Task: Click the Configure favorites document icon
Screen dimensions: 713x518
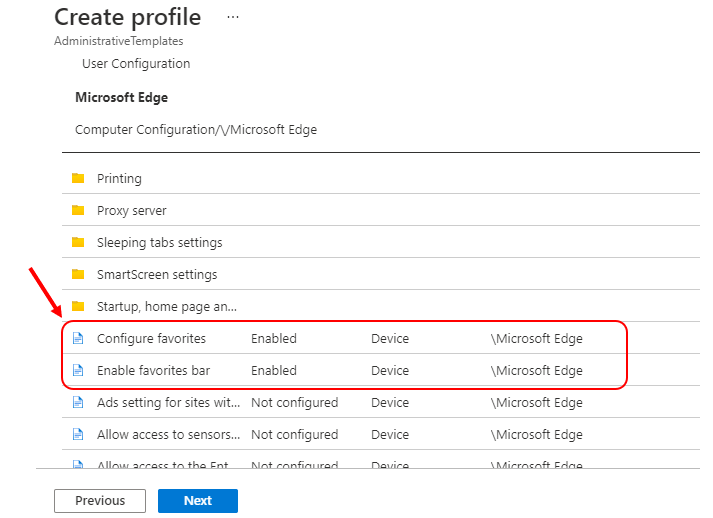Action: point(78,338)
